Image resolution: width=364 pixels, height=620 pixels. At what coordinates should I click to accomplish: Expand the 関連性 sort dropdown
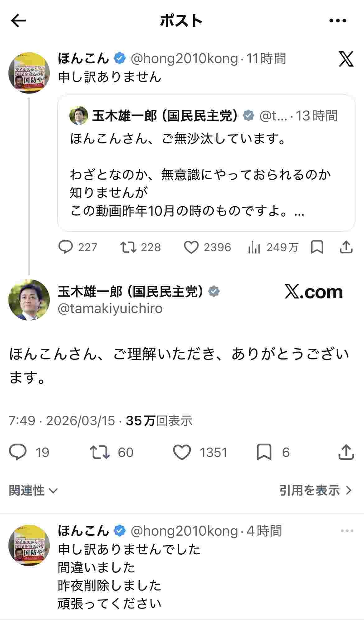click(33, 491)
